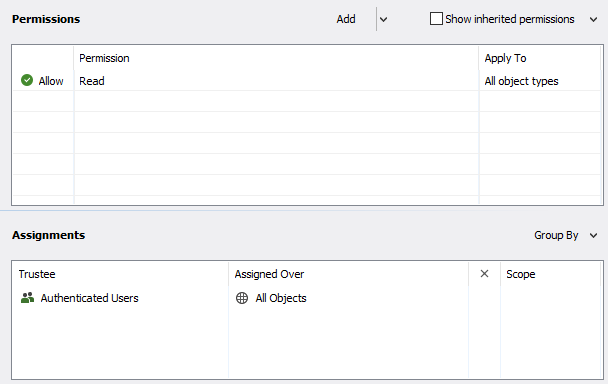Expand the Permissions section options chevron
This screenshot has height=384, width=608.
[593, 19]
